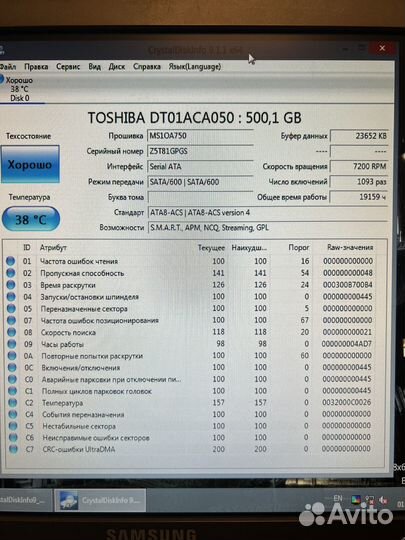
Task: Click the Текущее column header
Action: tap(211, 248)
